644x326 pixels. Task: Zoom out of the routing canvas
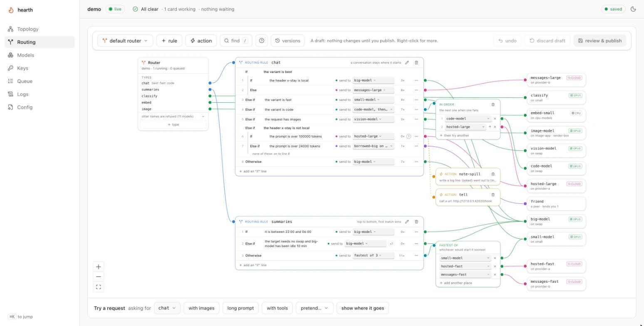tap(99, 277)
